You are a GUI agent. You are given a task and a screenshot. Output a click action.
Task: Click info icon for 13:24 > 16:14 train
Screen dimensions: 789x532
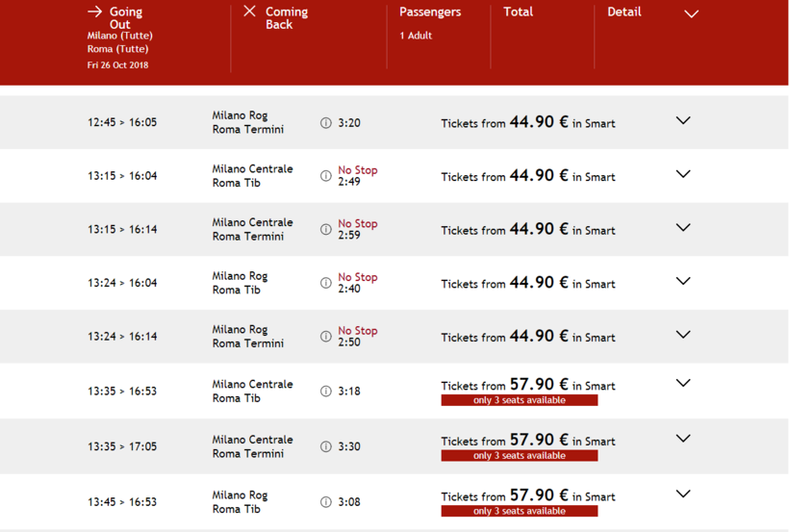(x=326, y=337)
